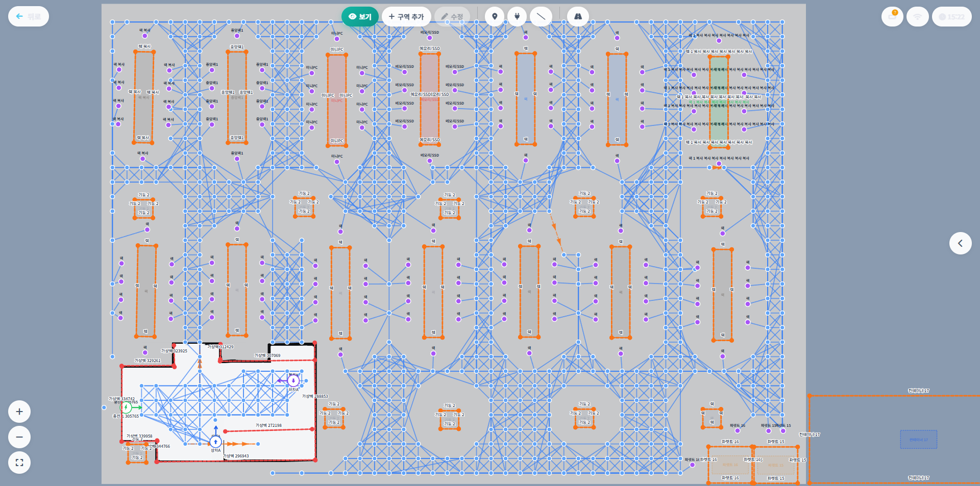This screenshot has width=980, height=486.
Task: Open the robot status icon with question badge
Action: [892, 17]
